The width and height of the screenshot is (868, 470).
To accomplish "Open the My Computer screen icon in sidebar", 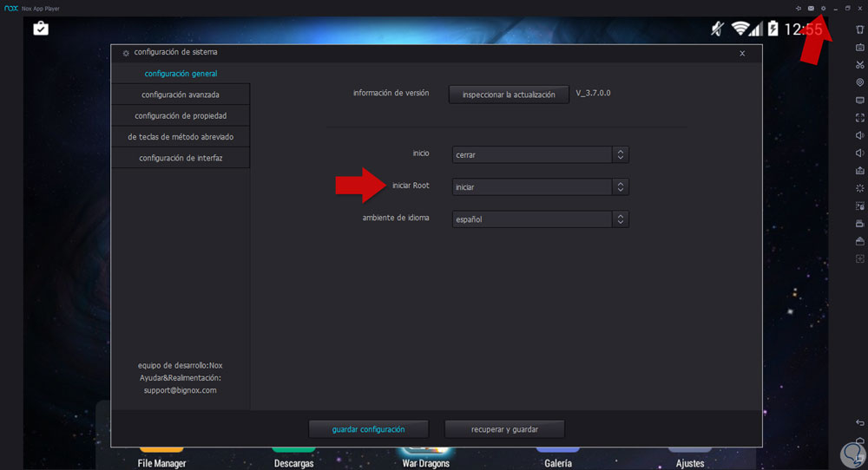I will click(859, 100).
